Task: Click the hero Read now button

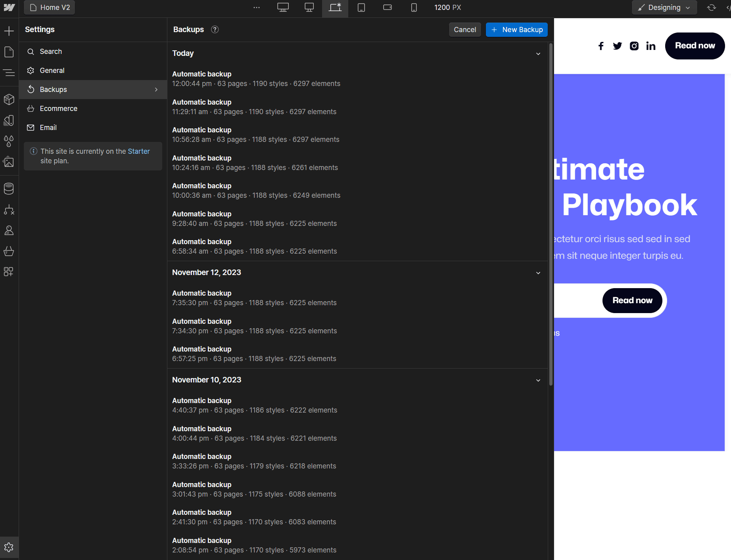Action: pyautogui.click(x=632, y=300)
